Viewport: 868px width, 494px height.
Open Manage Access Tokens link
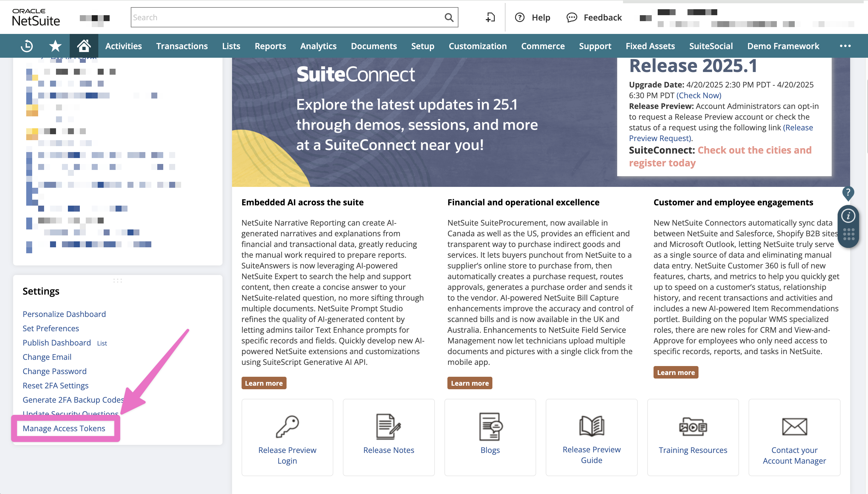[x=64, y=428]
